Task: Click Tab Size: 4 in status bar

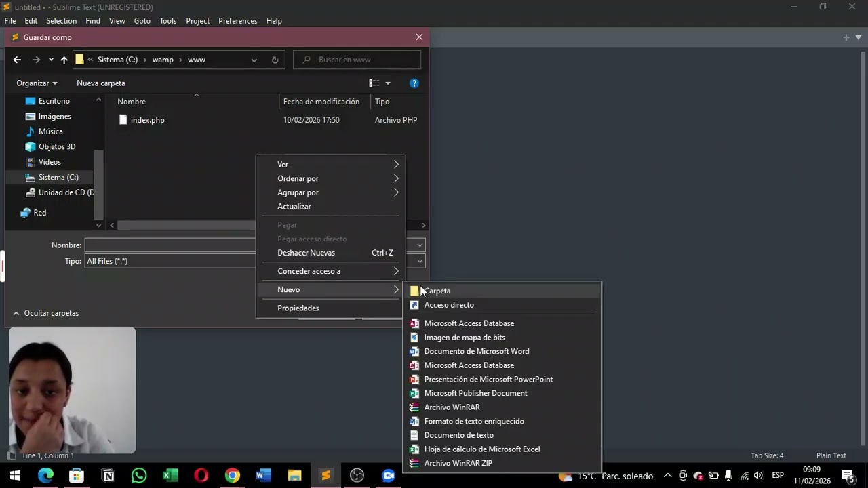Action: (x=767, y=455)
